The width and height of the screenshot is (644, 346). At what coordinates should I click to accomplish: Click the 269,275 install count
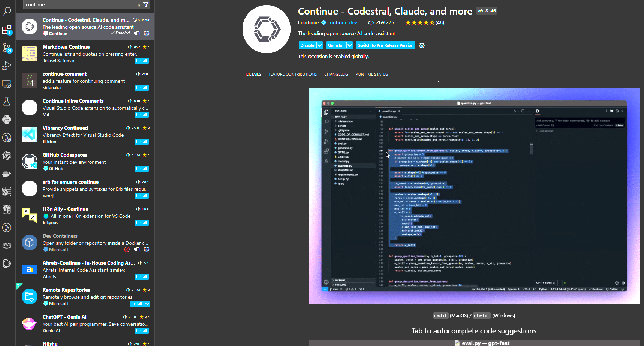pyautogui.click(x=381, y=22)
